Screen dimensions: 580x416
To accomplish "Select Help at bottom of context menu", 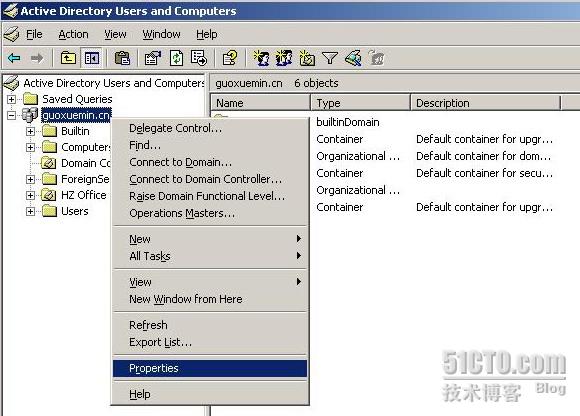I will 210,394.
